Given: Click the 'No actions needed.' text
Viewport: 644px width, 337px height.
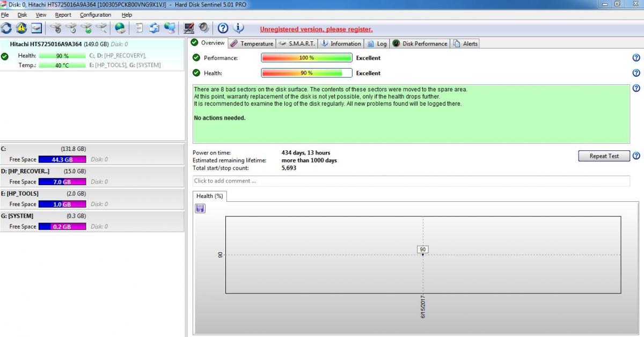Looking at the screenshot, I should 219,118.
